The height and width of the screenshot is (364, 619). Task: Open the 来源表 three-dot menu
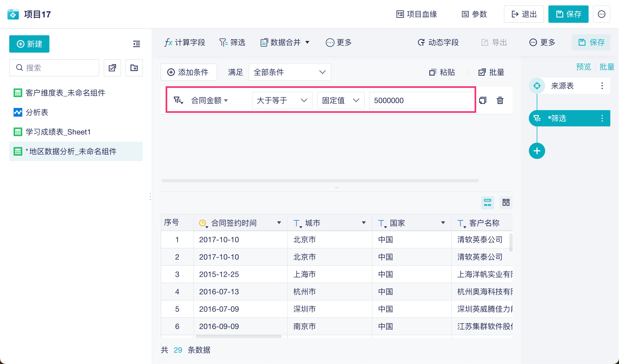(x=602, y=86)
